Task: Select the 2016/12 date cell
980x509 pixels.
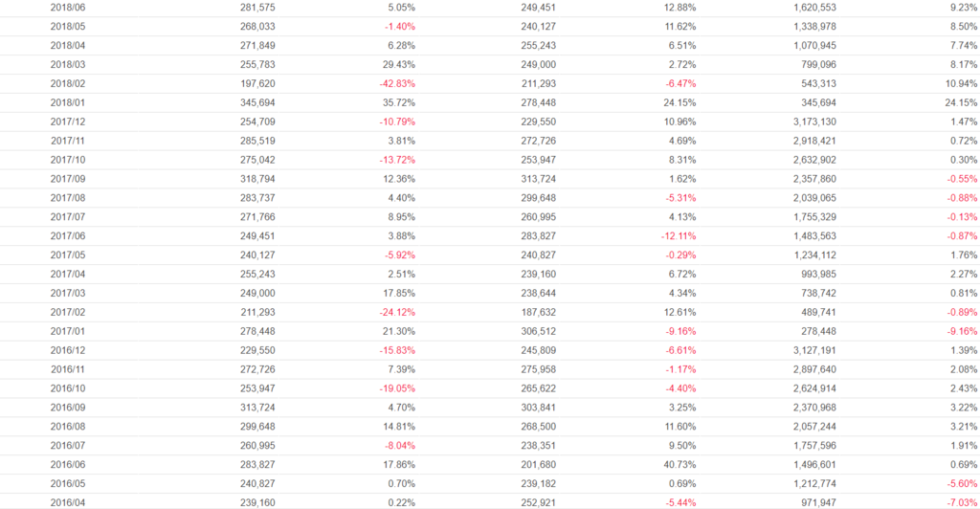Action: (68, 350)
